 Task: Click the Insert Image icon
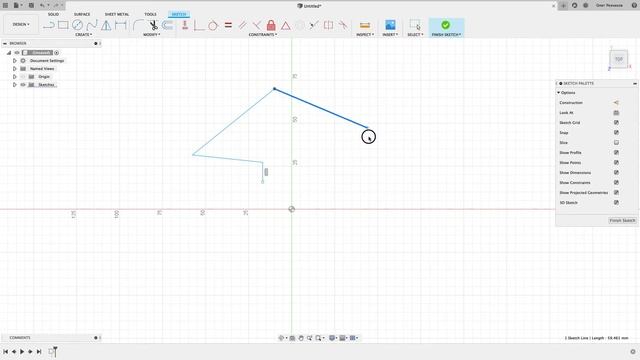[390, 25]
